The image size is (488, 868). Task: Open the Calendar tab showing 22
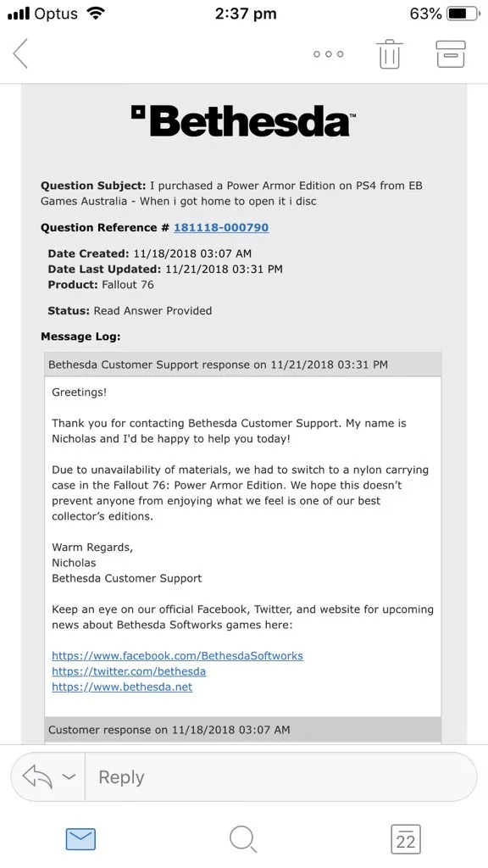pos(406,839)
